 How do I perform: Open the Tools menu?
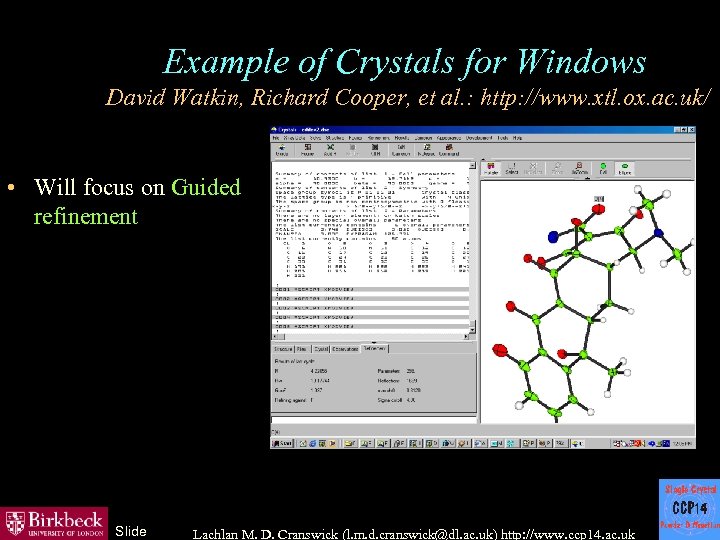(x=503, y=138)
